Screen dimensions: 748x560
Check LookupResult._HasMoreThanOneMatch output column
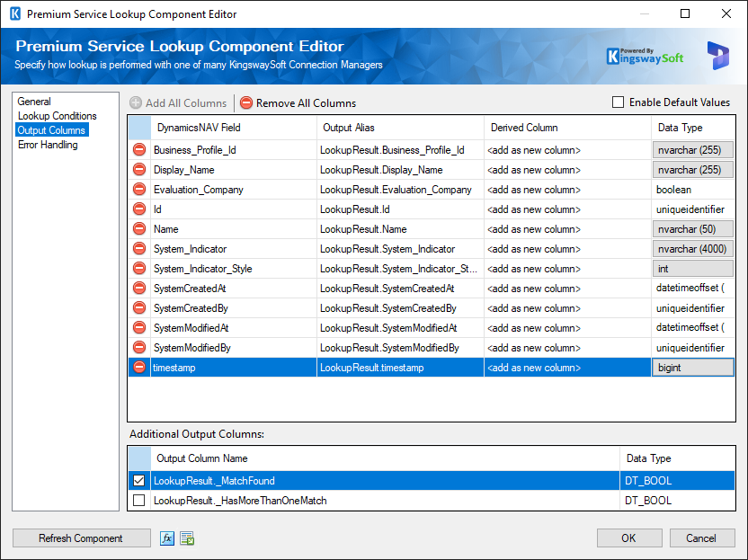[138, 501]
